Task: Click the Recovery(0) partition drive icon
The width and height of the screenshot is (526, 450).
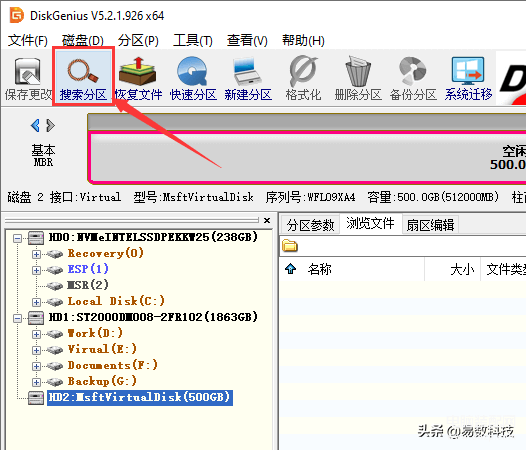Action: pos(55,254)
